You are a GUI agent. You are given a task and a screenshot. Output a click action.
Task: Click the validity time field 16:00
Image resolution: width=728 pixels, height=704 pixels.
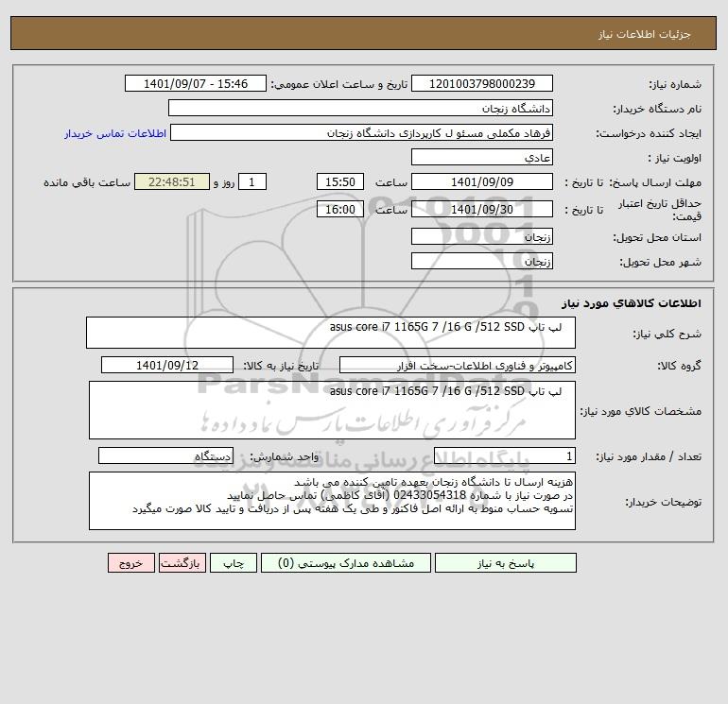(x=340, y=209)
